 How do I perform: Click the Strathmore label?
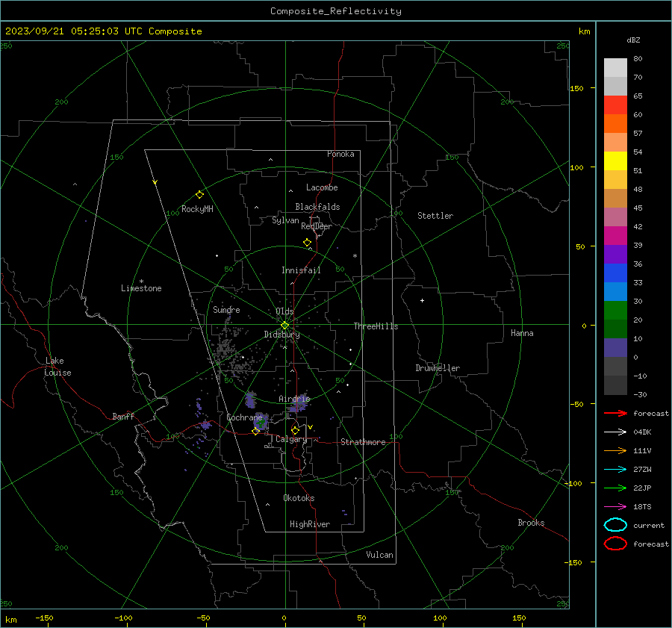pyautogui.click(x=363, y=442)
